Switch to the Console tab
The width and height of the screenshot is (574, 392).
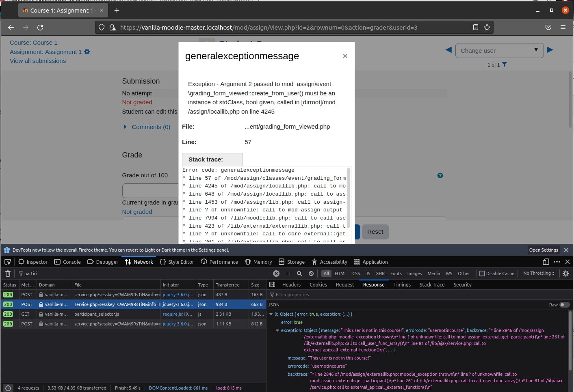click(x=67, y=262)
